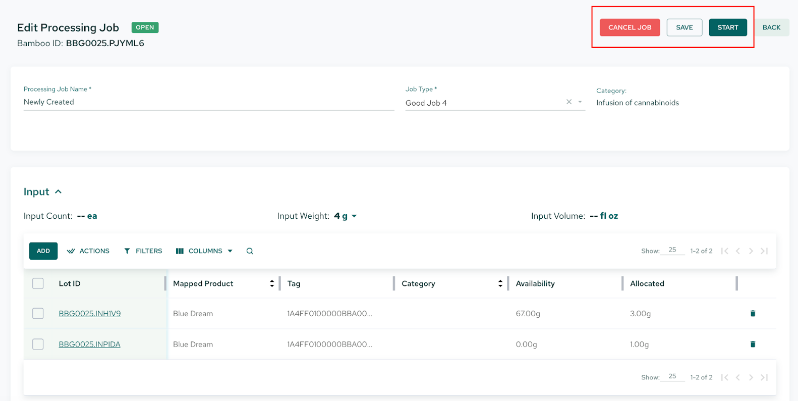Go to first page in the top pagination
Image resolution: width=798 pixels, height=401 pixels.
pyautogui.click(x=725, y=251)
